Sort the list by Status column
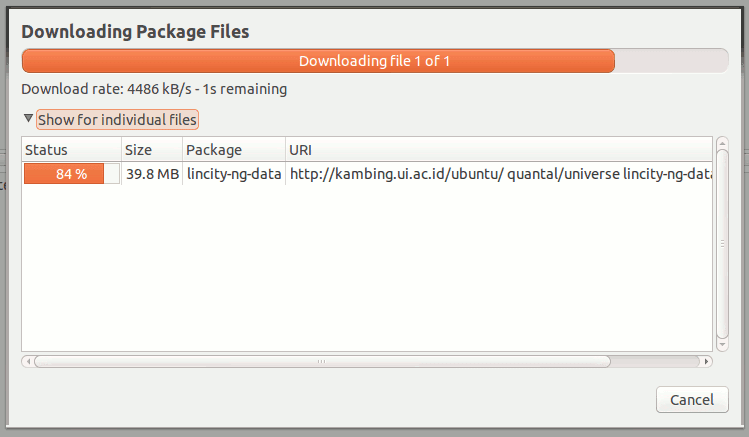This screenshot has width=749, height=437. [x=70, y=150]
